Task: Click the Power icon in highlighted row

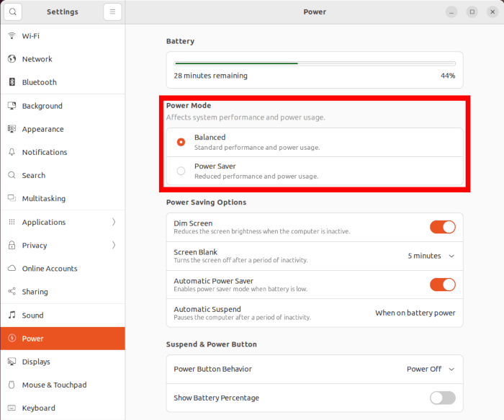Action: coord(12,339)
